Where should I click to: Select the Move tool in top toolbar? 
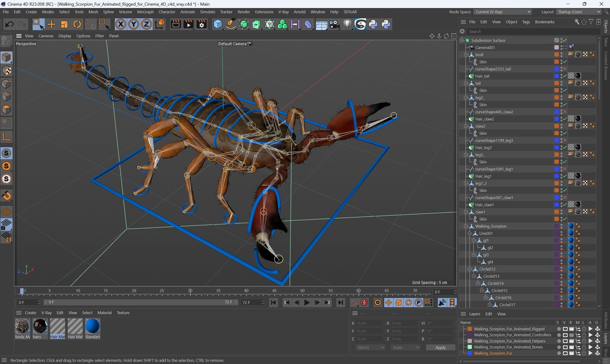coord(51,24)
